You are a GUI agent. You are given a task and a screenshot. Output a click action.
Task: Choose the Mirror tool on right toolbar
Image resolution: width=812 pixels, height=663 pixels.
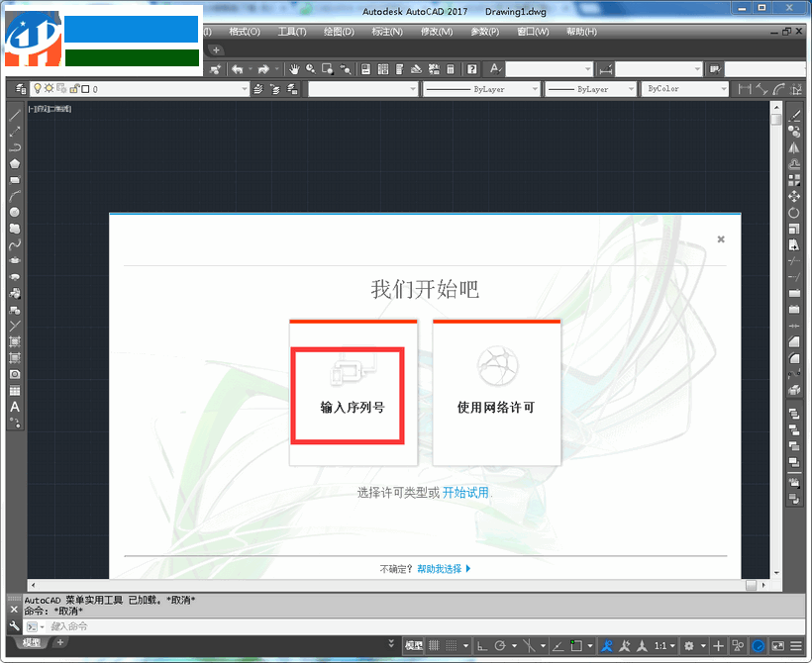pos(795,148)
